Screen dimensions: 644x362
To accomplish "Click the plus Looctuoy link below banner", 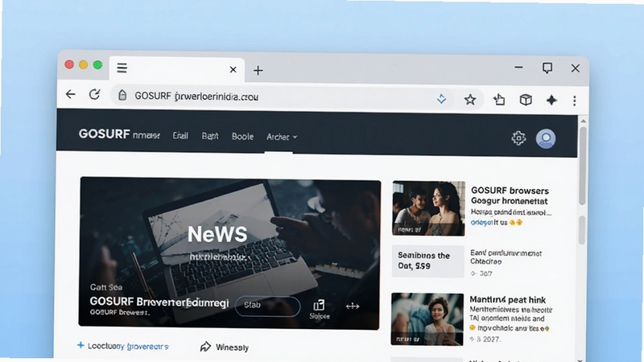I will [123, 346].
